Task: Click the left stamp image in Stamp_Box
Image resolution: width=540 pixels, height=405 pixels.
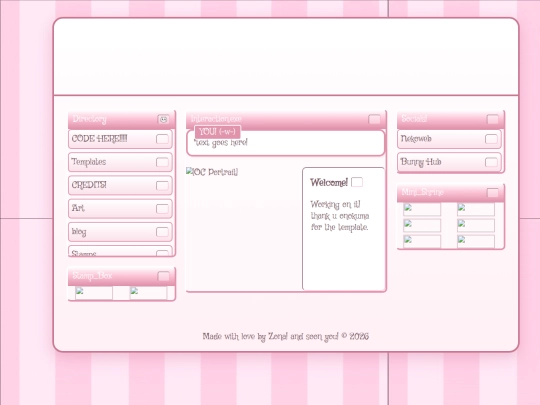Action: (x=94, y=293)
